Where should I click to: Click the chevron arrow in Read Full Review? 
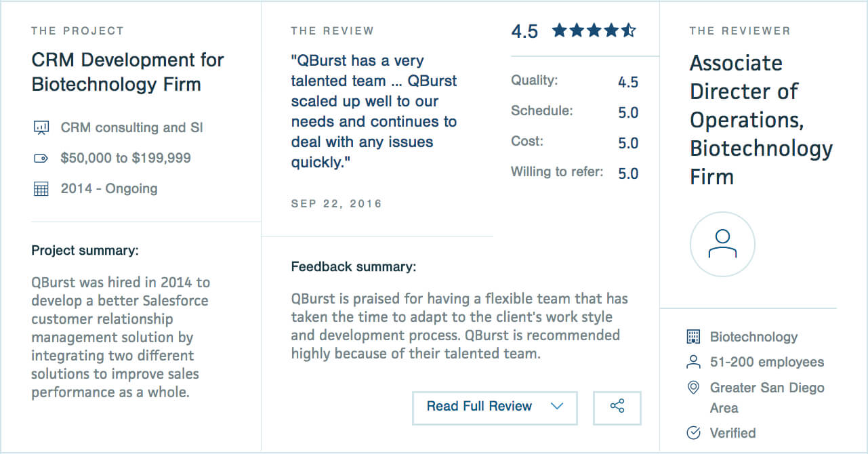(557, 407)
